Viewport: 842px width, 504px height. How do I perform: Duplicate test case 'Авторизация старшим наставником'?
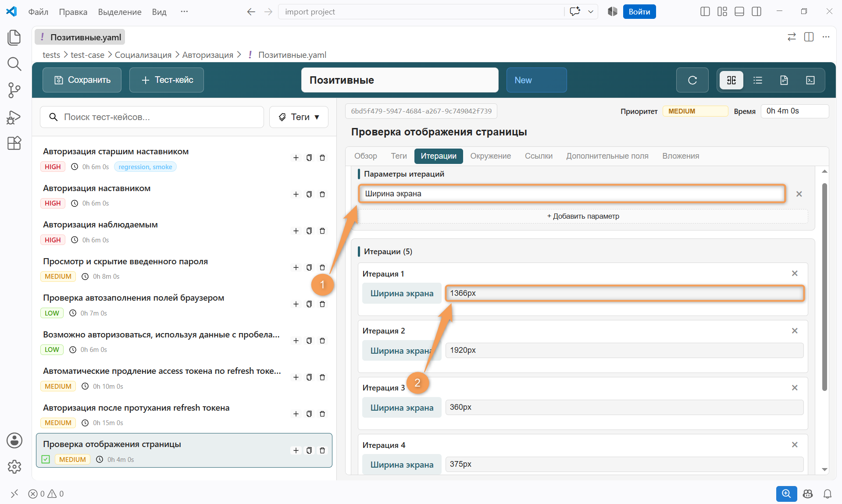pyautogui.click(x=309, y=158)
